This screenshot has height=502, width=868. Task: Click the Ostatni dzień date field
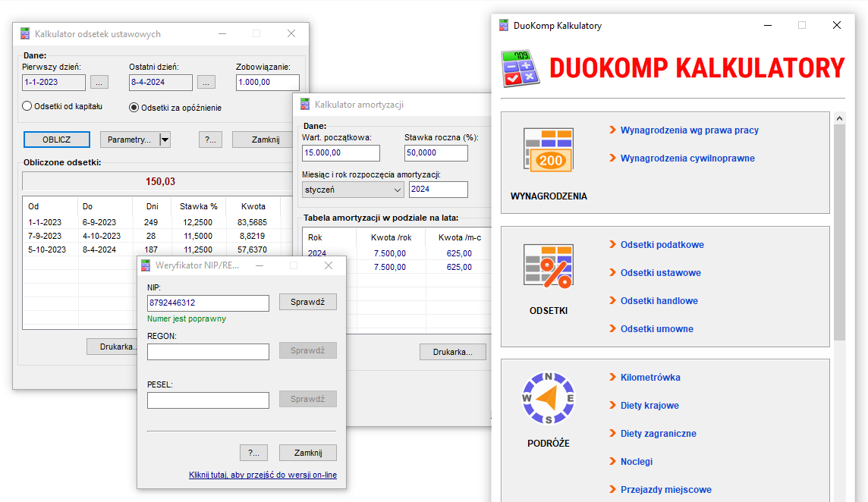tap(161, 83)
